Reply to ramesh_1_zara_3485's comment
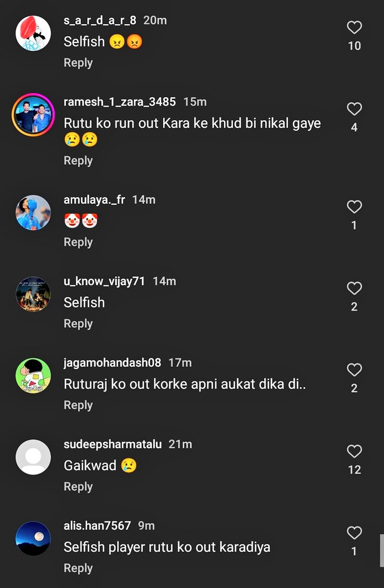The height and width of the screenshot is (588, 384). pos(78,161)
